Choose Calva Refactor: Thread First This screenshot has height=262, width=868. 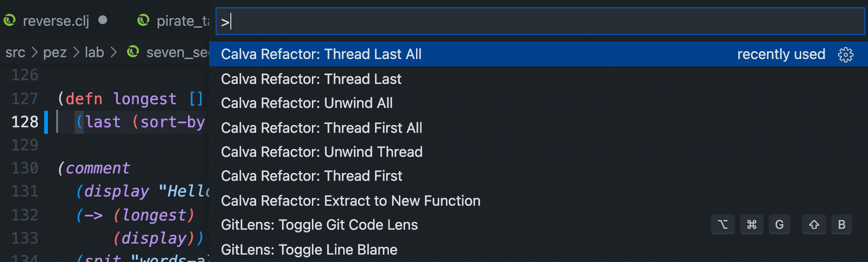point(311,176)
